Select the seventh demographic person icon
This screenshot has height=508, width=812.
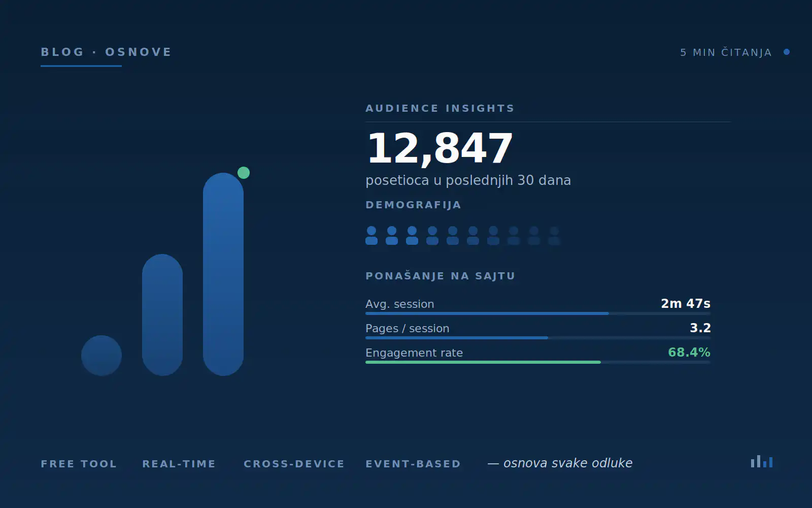(493, 236)
